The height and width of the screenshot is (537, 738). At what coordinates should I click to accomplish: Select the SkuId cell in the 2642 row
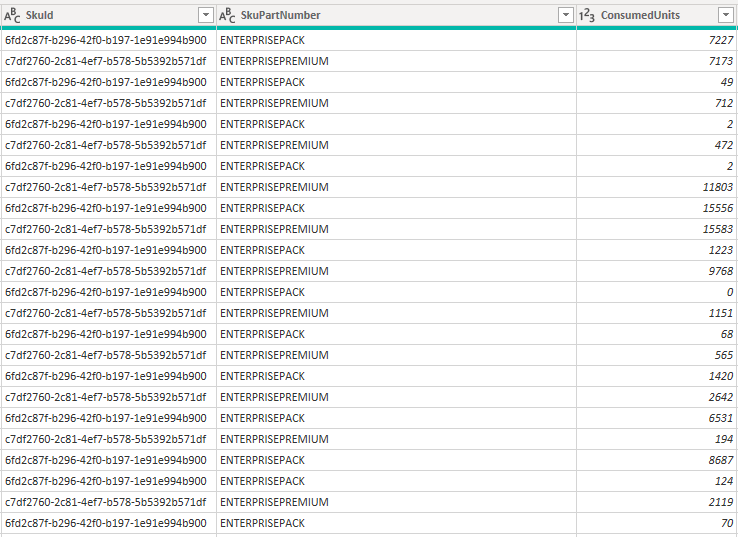(x=108, y=397)
